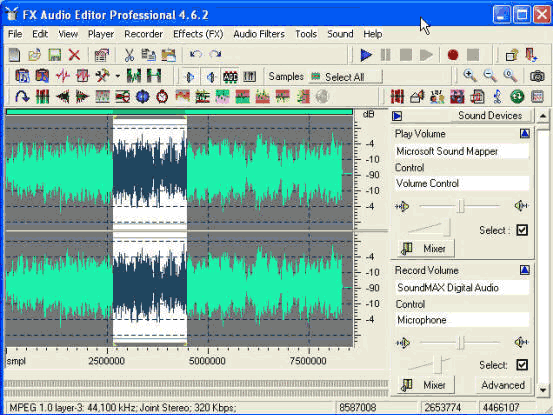
Task: Click the Microphone control field
Action: point(461,320)
